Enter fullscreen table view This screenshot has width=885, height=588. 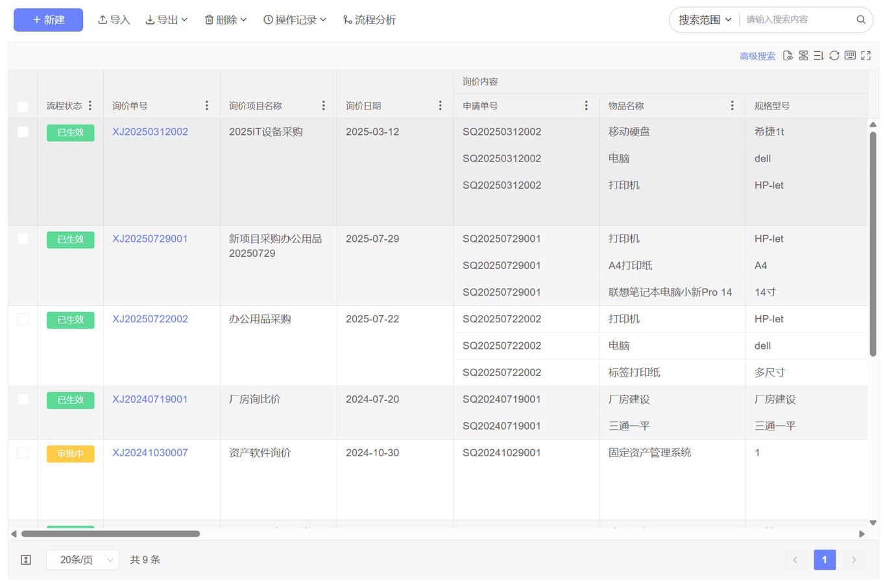tap(866, 56)
